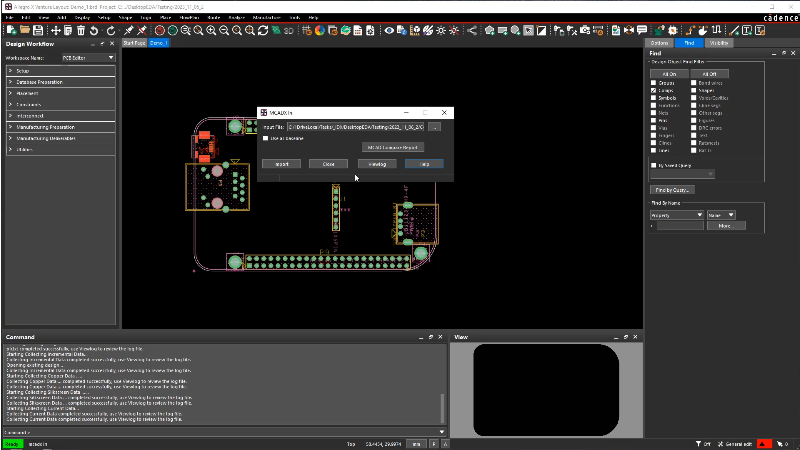Click the Refresh display icon
The width and height of the screenshot is (800, 450).
click(263, 31)
